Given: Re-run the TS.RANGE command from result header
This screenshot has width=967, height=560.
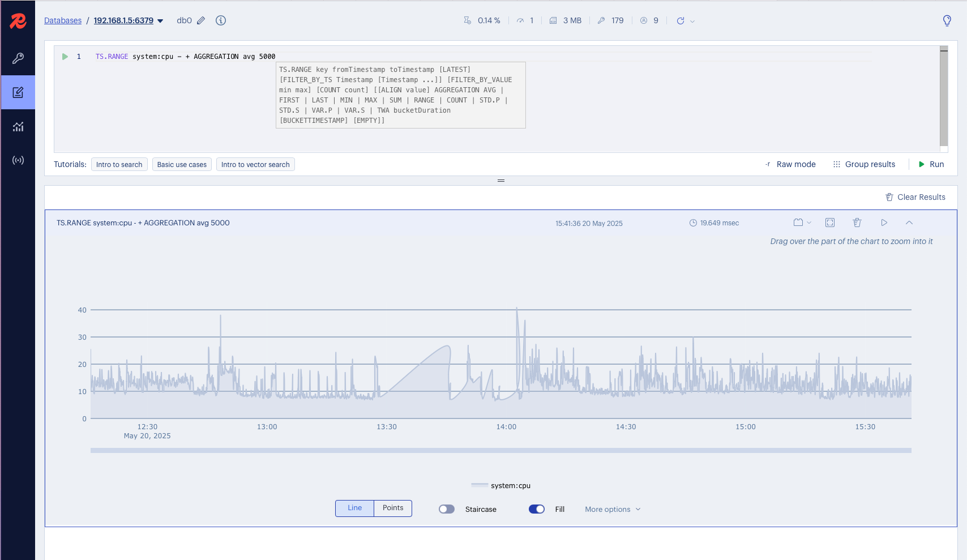Looking at the screenshot, I should click(884, 223).
